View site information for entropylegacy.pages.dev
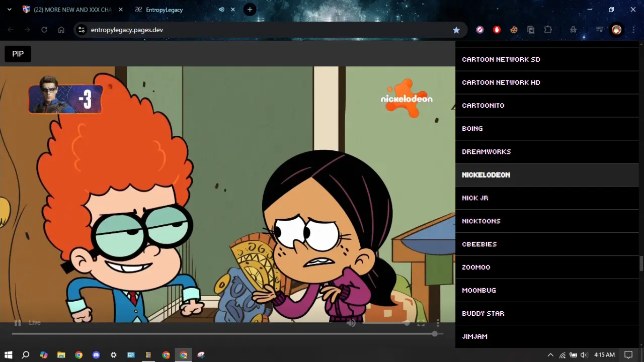The image size is (644, 362). click(x=82, y=30)
